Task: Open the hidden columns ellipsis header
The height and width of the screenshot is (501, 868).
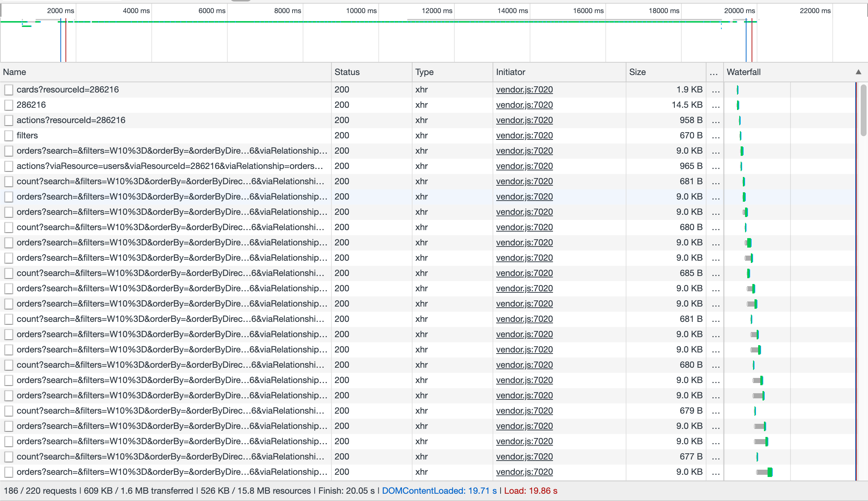Action: (x=714, y=72)
